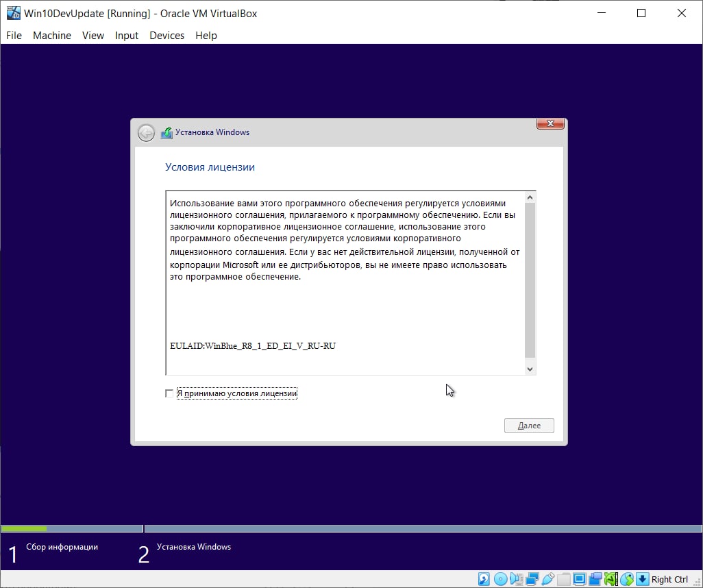Click the recording status icon
The image size is (703, 588).
[595, 579]
